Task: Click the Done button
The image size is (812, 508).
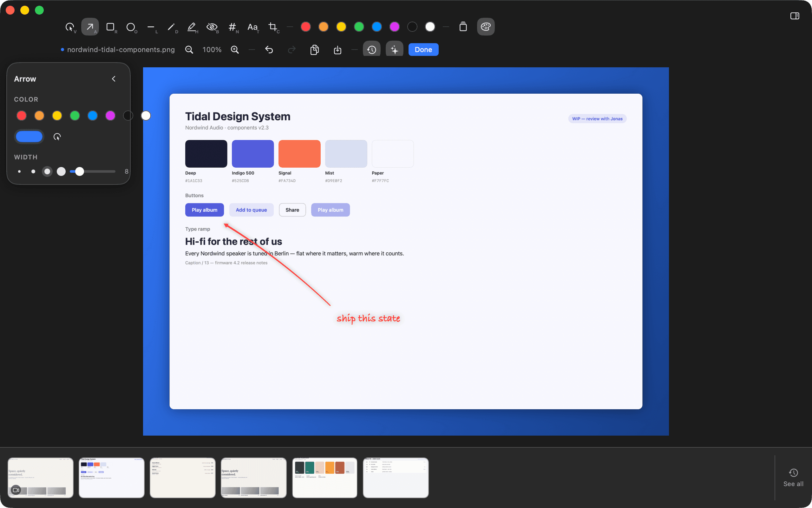Action: pyautogui.click(x=423, y=50)
